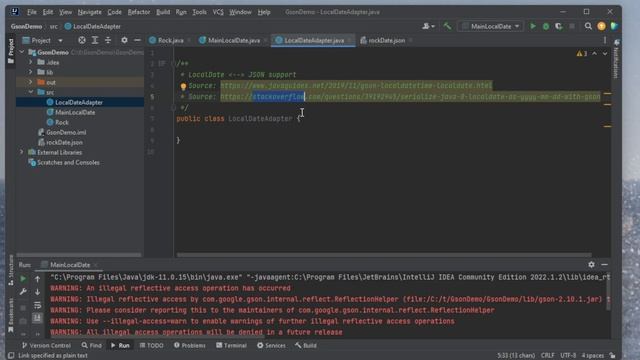Open the yellow warnings indicator in editor
Image resolution: width=640 pixels, height=360 pixels.
coord(582,53)
